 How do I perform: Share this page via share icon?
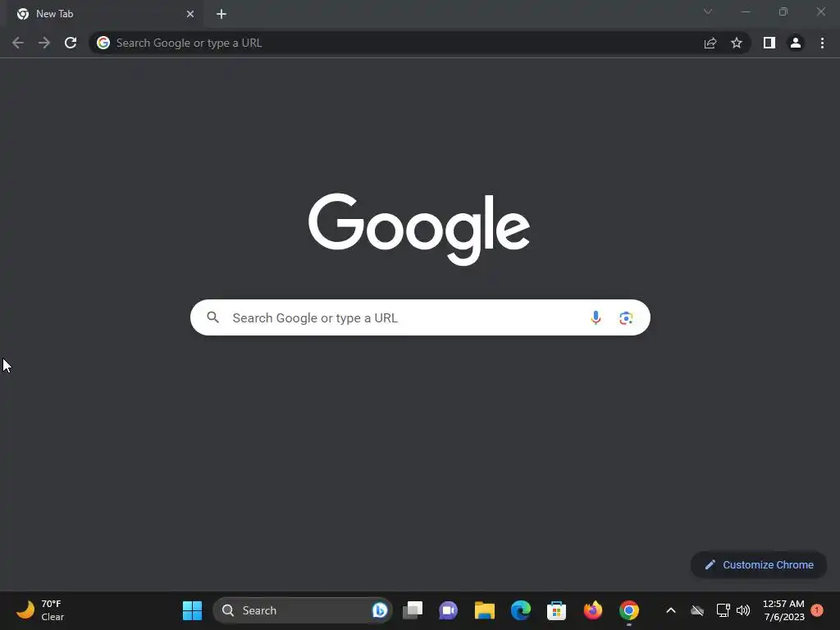710,43
